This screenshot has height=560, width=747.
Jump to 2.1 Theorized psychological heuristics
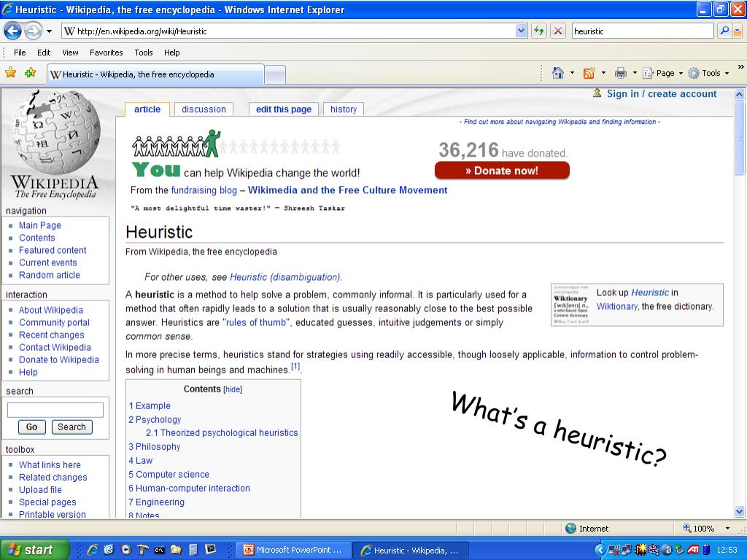[x=222, y=433]
